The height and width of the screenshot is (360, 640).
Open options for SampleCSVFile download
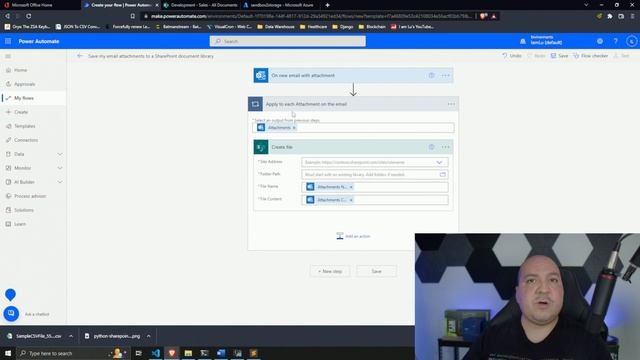click(71, 336)
